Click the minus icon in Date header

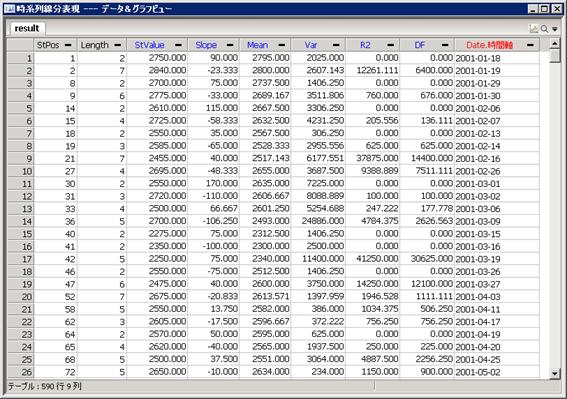(530, 45)
